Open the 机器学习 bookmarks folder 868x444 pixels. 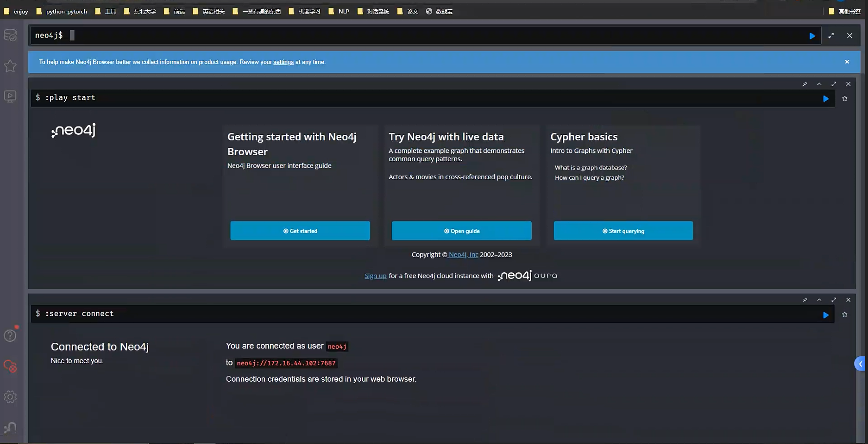(x=305, y=11)
